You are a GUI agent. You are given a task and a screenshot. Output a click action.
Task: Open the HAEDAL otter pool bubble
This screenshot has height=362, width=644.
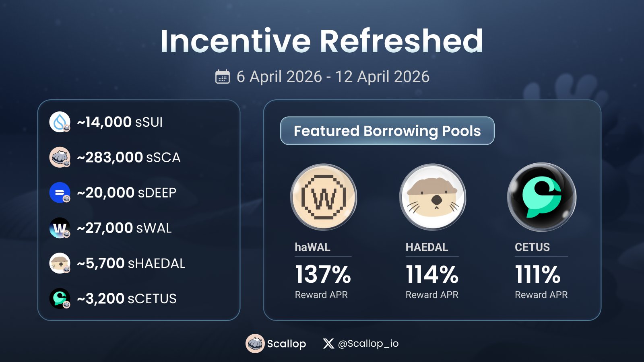pos(433,197)
